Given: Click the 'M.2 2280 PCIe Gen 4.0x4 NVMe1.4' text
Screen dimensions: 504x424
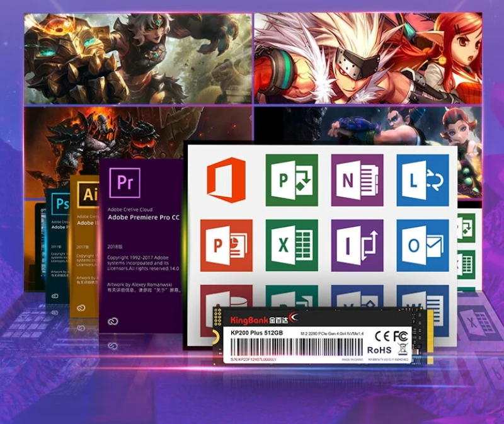Looking at the screenshot, I should pyautogui.click(x=332, y=334).
